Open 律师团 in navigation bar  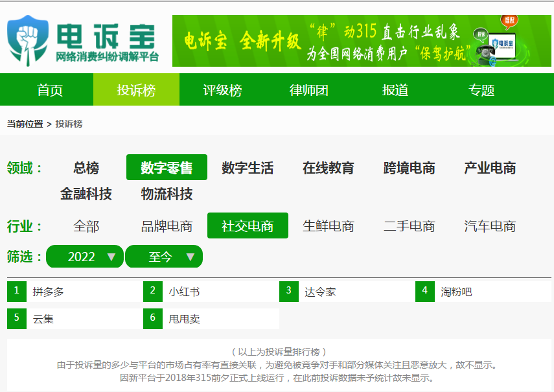(309, 89)
